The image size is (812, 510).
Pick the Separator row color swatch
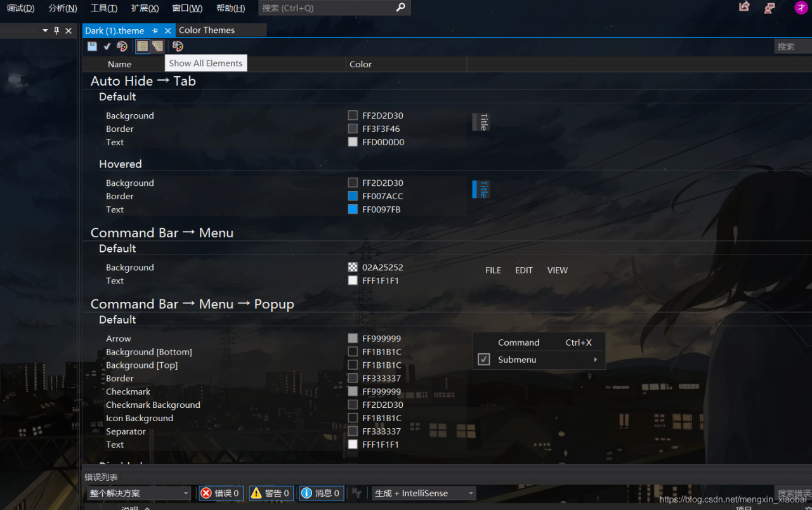pos(353,431)
